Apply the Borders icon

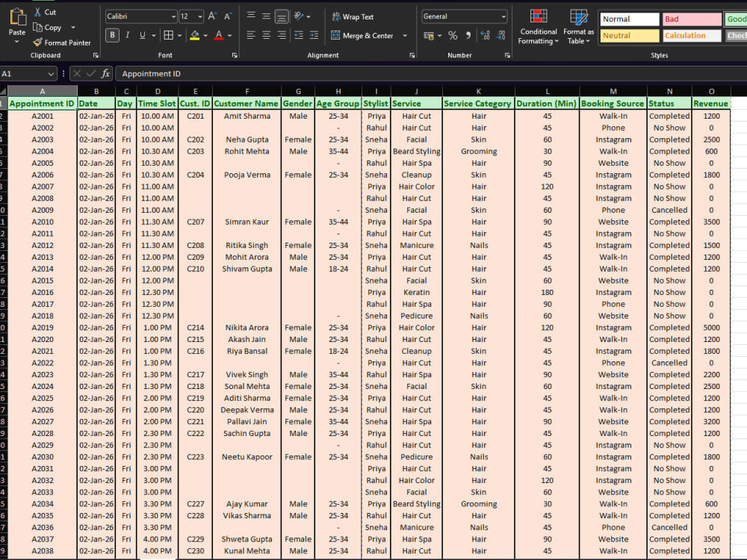point(168,35)
